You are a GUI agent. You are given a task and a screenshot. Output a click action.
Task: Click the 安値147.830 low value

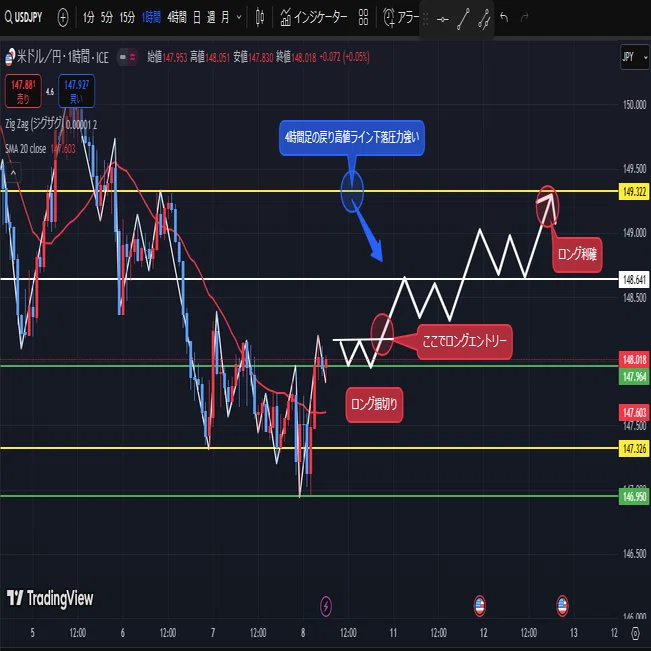click(x=253, y=57)
